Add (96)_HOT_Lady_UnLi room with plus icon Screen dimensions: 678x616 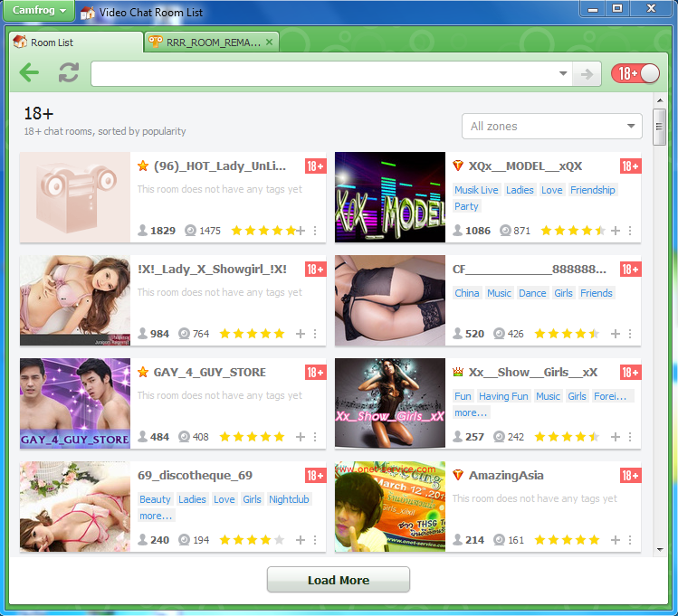coord(301,231)
